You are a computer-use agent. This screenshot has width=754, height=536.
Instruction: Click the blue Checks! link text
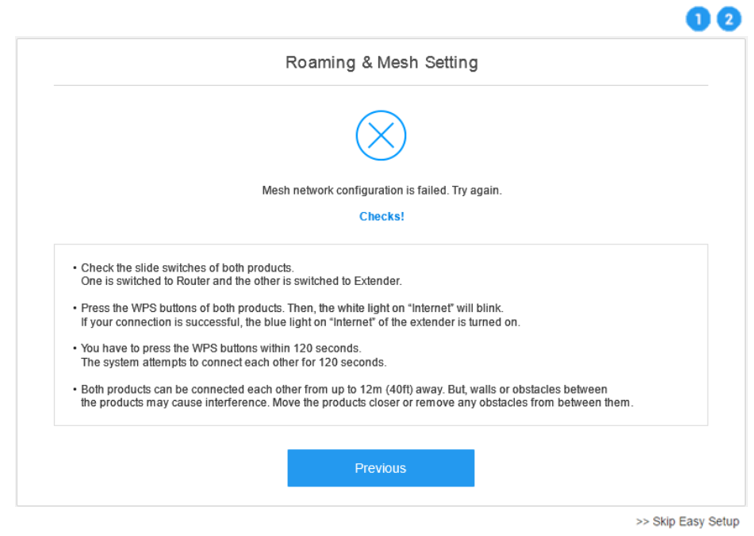click(382, 217)
